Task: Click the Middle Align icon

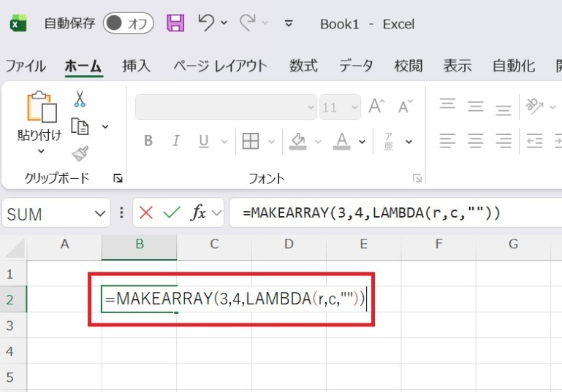Action: pyautogui.click(x=476, y=107)
